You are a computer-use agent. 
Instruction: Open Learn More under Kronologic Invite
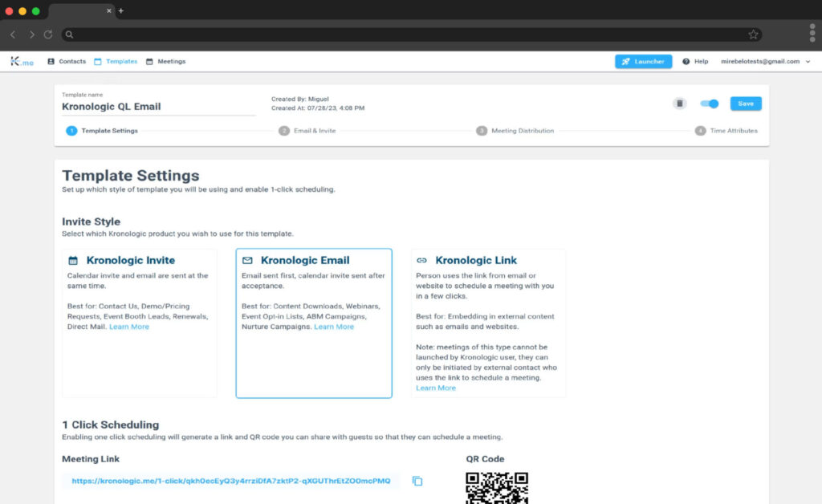tap(129, 327)
